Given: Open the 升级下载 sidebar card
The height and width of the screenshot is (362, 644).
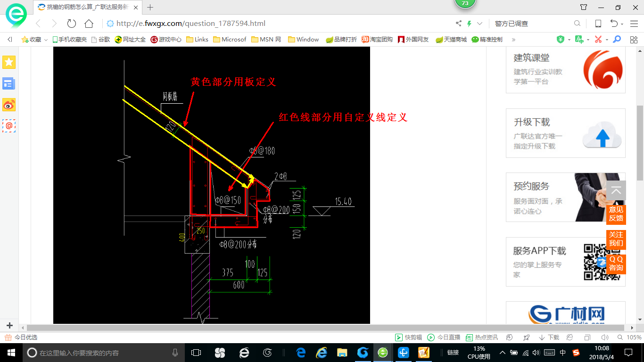Looking at the screenshot, I should (x=566, y=133).
